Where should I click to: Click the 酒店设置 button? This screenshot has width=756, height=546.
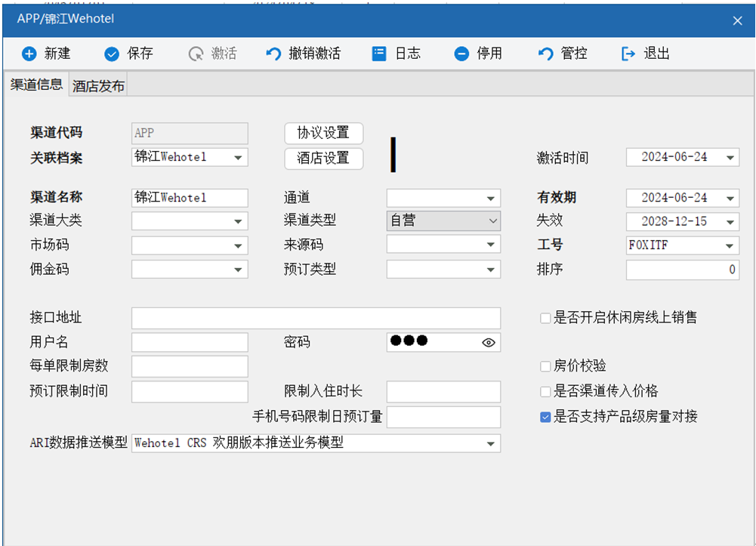point(323,159)
